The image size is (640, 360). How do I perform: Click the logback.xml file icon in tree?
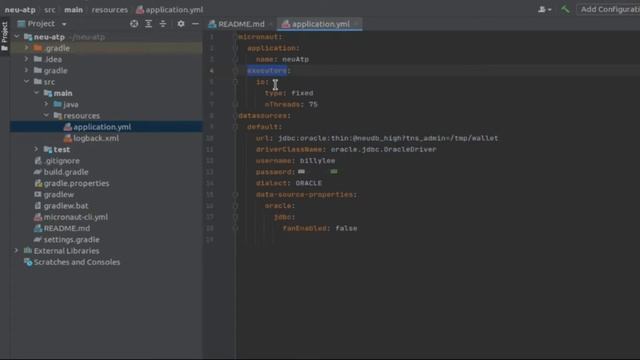(x=68, y=138)
